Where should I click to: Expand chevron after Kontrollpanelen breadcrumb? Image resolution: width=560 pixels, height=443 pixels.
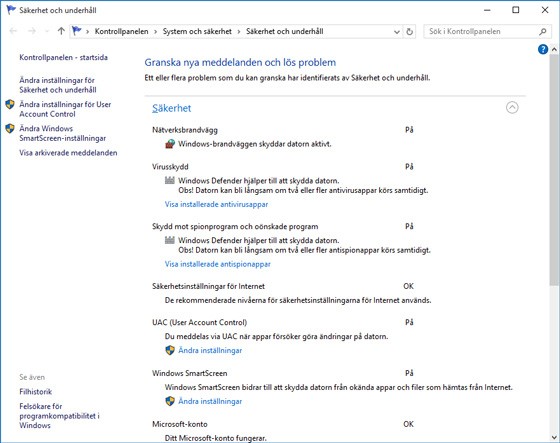pyautogui.click(x=155, y=32)
